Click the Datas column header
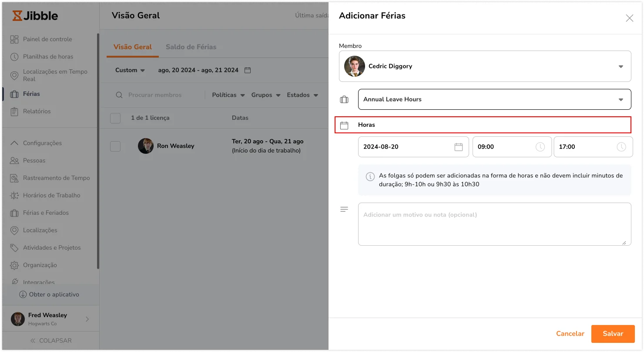This screenshot has height=352, width=644. pos(240,118)
